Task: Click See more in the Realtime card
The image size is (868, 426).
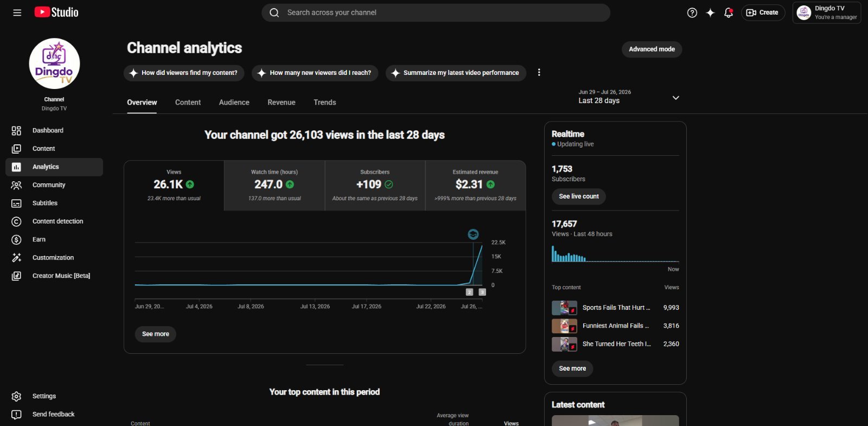Action: [x=572, y=368]
